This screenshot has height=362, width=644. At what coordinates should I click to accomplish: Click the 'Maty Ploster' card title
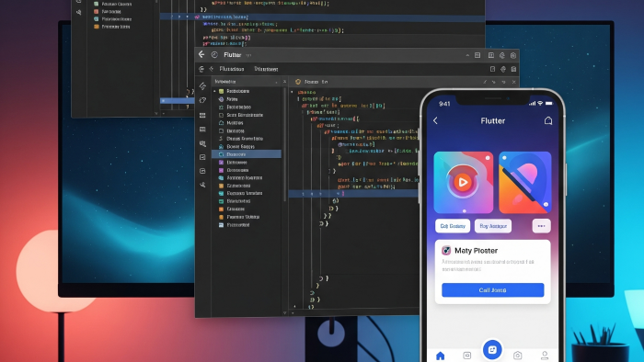[476, 251]
